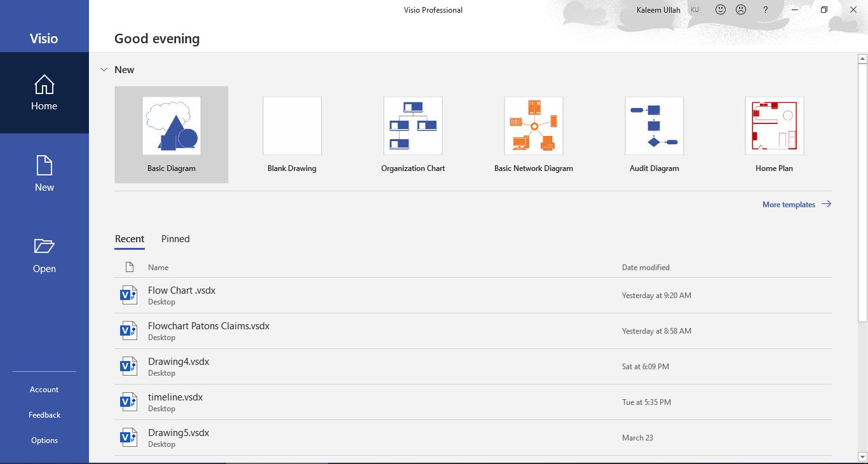The image size is (868, 464).
Task: Open the Name column sort dropdown
Action: pos(158,267)
